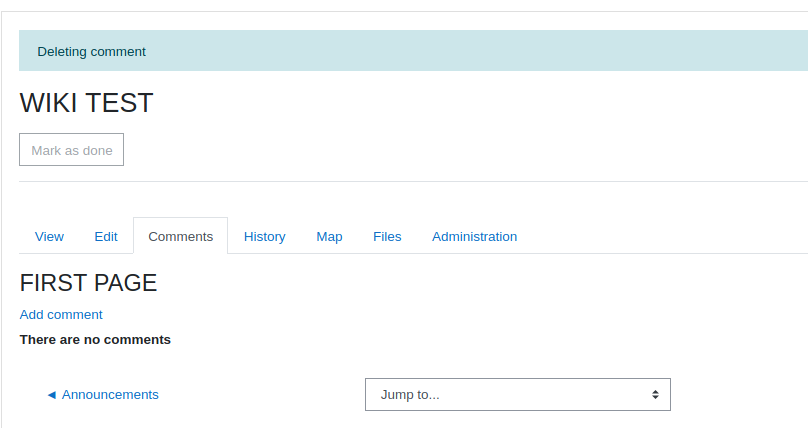The width and height of the screenshot is (808, 428).
Task: Open the Map tab
Action: pos(329,236)
